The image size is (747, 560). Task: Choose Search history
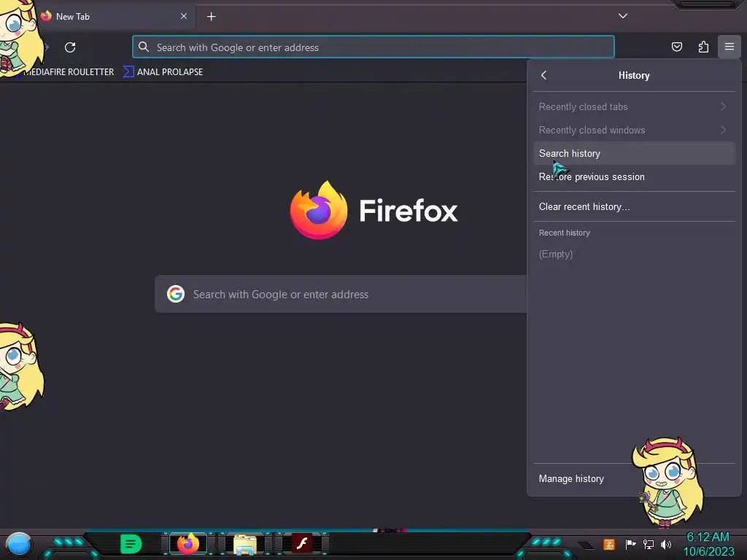coord(634,153)
